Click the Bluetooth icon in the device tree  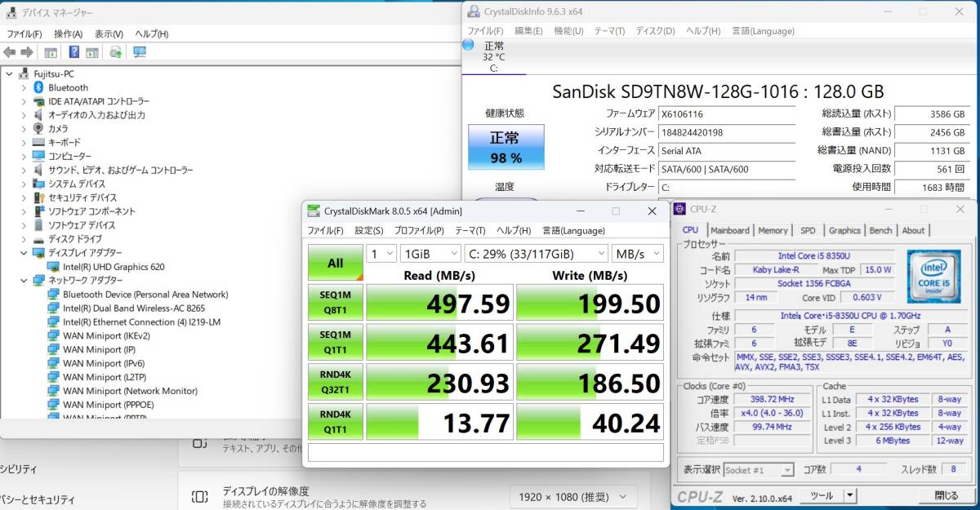pos(38,87)
